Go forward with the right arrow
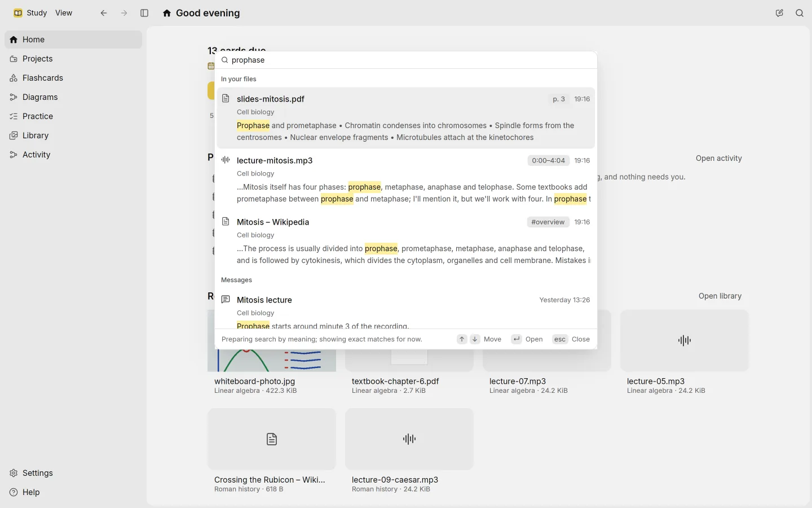The width and height of the screenshot is (812, 508). click(124, 13)
